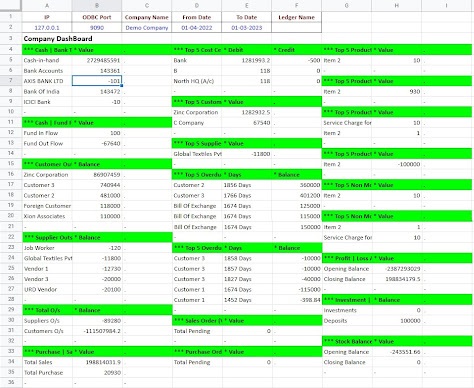Screen dimensions: 474x388
Task: Click the empty Ledger Name value cell
Action: point(297,28)
